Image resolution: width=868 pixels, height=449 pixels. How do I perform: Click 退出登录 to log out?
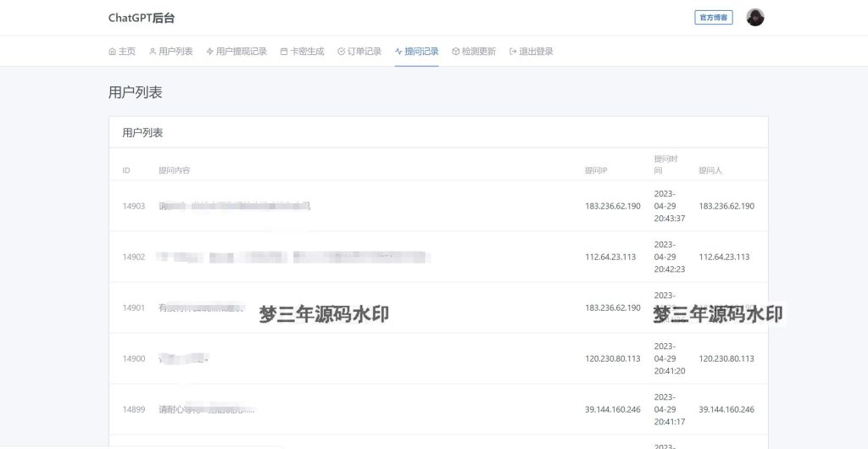coord(531,52)
